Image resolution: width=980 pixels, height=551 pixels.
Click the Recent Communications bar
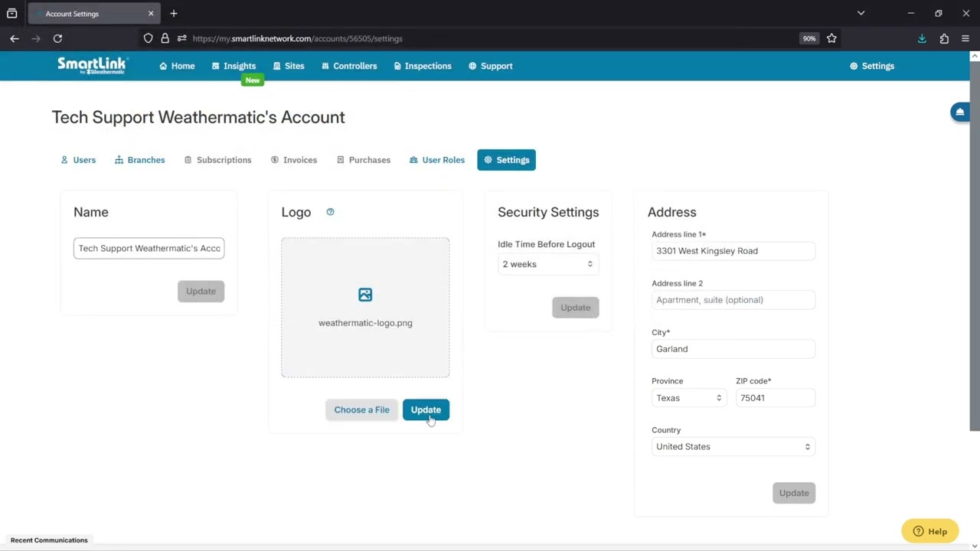49,540
